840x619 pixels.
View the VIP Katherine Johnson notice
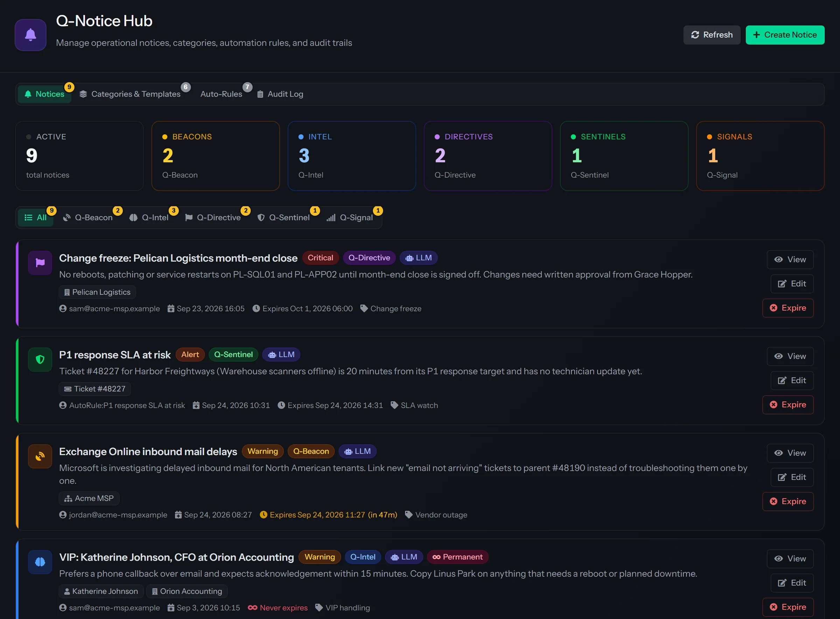790,558
